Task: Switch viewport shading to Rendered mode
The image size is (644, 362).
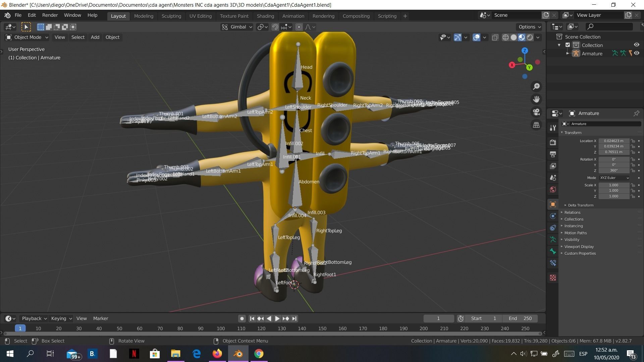Action: point(530,38)
